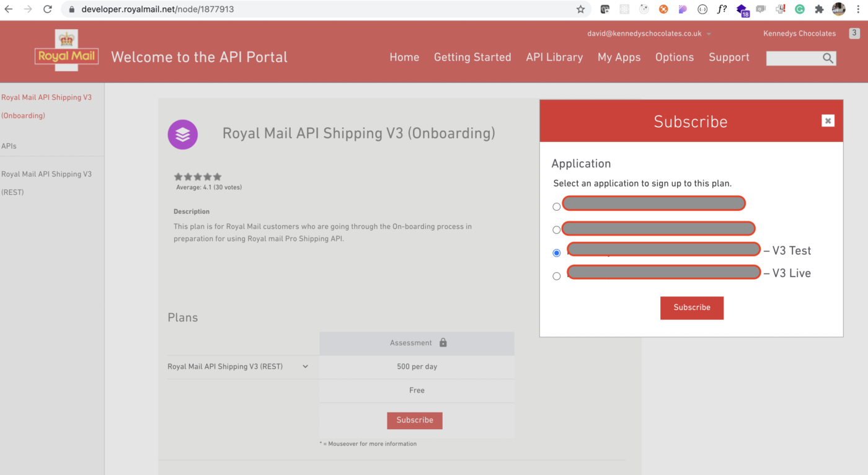The image size is (868, 475).
Task: Click the Assessment plan column header
Action: [417, 343]
